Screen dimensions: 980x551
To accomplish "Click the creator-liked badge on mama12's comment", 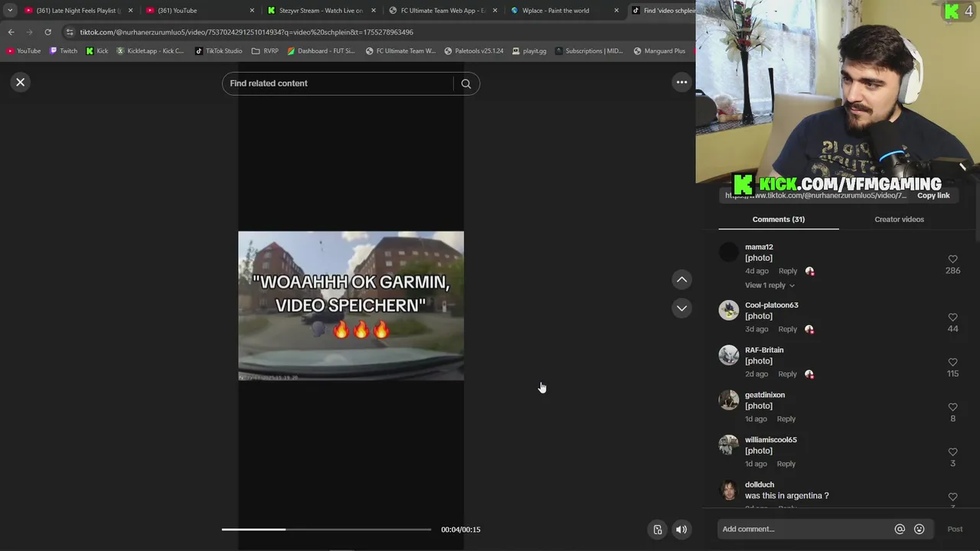I will [810, 271].
